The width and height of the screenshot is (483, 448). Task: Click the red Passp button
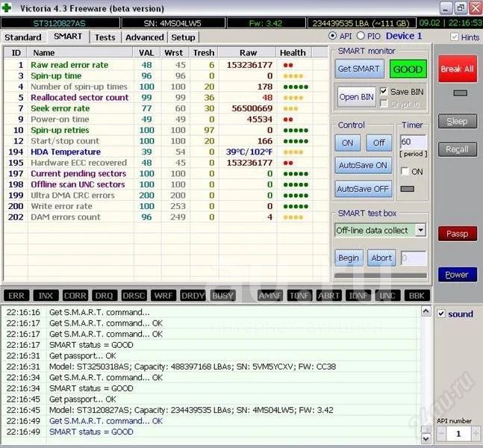(458, 234)
